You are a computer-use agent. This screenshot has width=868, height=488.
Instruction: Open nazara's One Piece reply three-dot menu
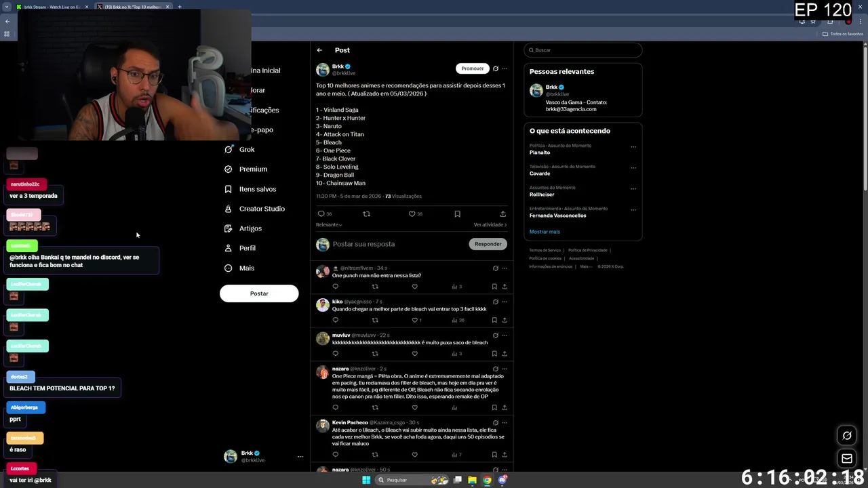click(x=505, y=369)
